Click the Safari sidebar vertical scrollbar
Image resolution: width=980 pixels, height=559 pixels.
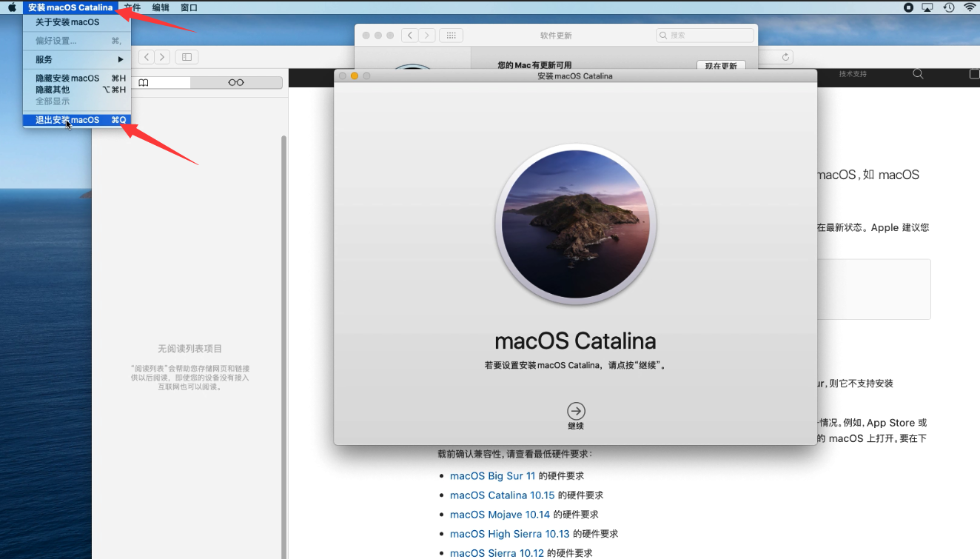coord(284,347)
